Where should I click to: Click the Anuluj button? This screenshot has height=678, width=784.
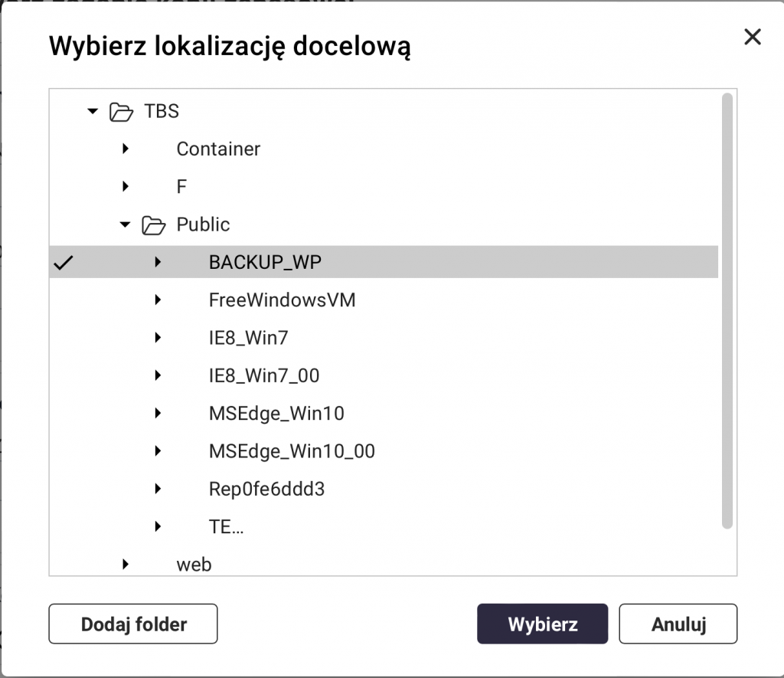coord(678,624)
